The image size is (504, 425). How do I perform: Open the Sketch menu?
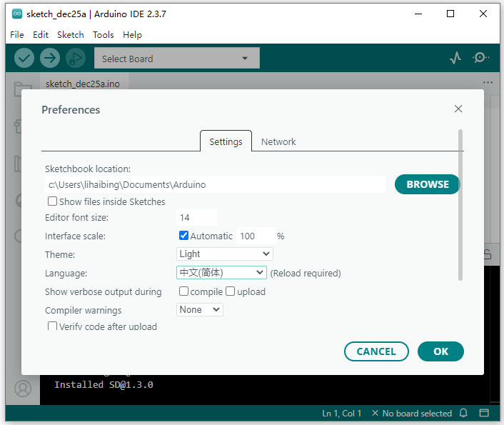[71, 35]
